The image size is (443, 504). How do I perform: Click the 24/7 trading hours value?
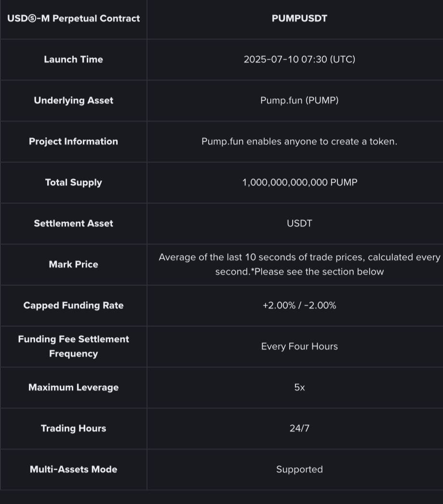[299, 428]
